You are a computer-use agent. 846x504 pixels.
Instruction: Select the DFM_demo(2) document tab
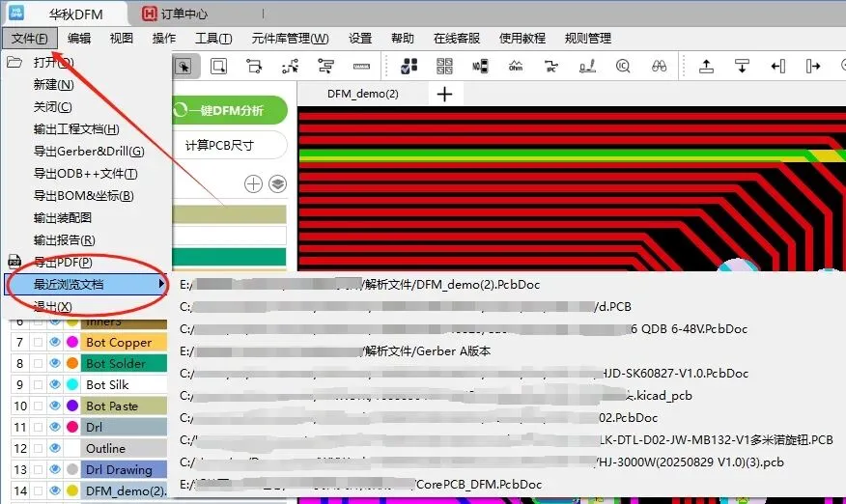[362, 94]
